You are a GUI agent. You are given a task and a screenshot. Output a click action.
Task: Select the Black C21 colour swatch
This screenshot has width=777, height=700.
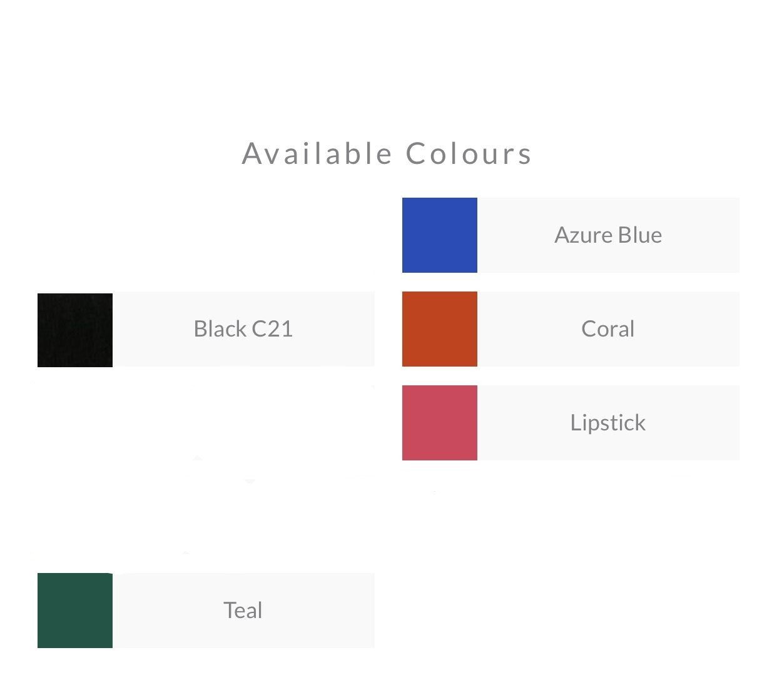pyautogui.click(x=75, y=330)
